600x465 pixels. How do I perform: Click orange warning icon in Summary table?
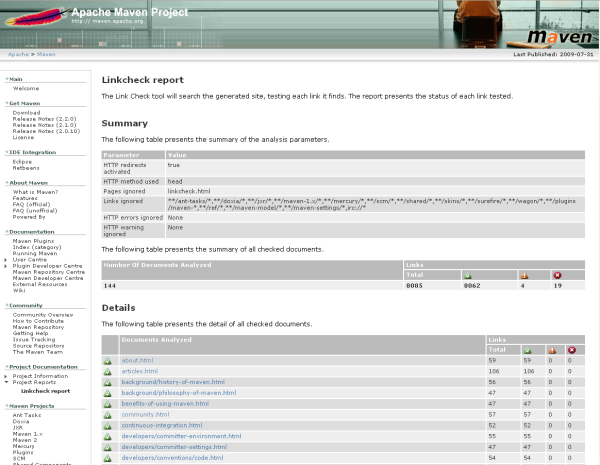525,275
